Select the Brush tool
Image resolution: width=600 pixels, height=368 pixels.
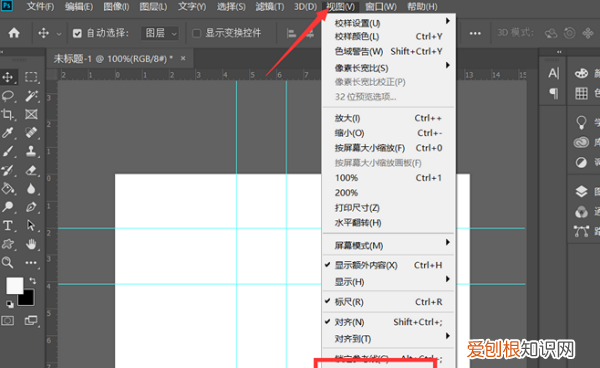coord(8,151)
